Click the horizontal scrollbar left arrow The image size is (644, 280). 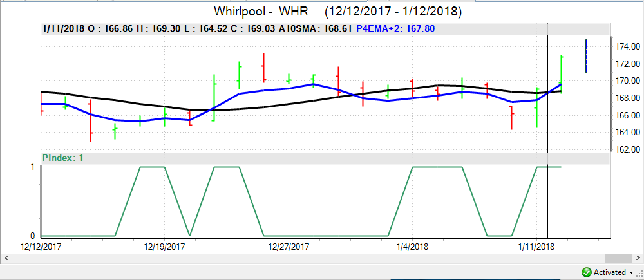6,257
